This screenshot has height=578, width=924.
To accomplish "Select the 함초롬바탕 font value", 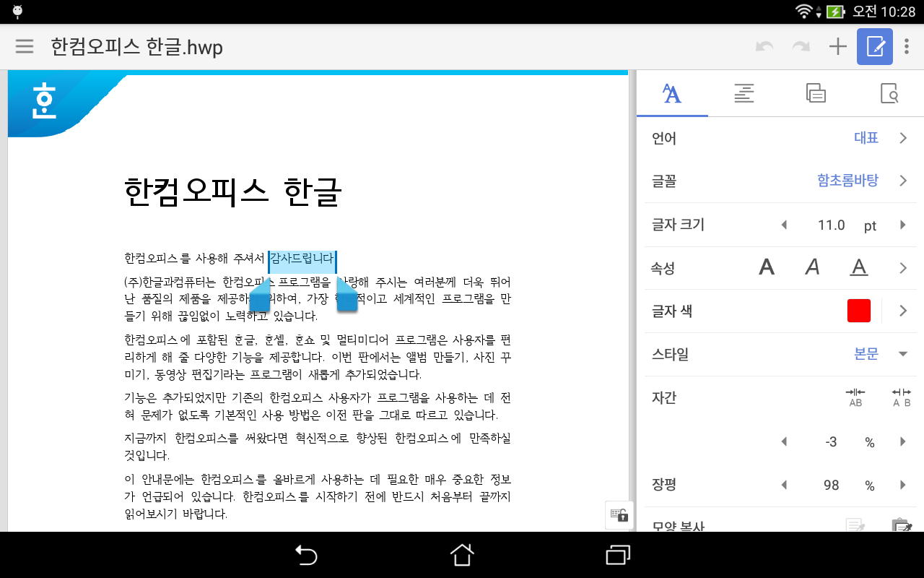I will click(x=848, y=181).
